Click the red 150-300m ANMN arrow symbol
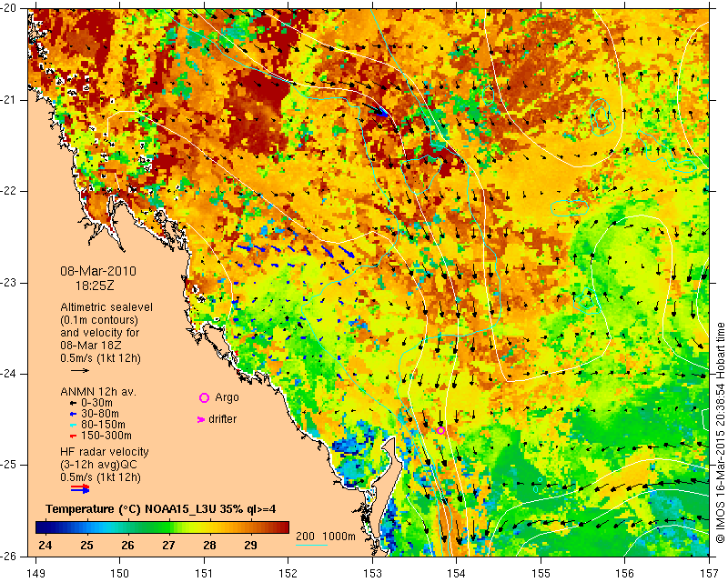Image resolution: width=728 pixels, height=582 pixels. (x=73, y=436)
